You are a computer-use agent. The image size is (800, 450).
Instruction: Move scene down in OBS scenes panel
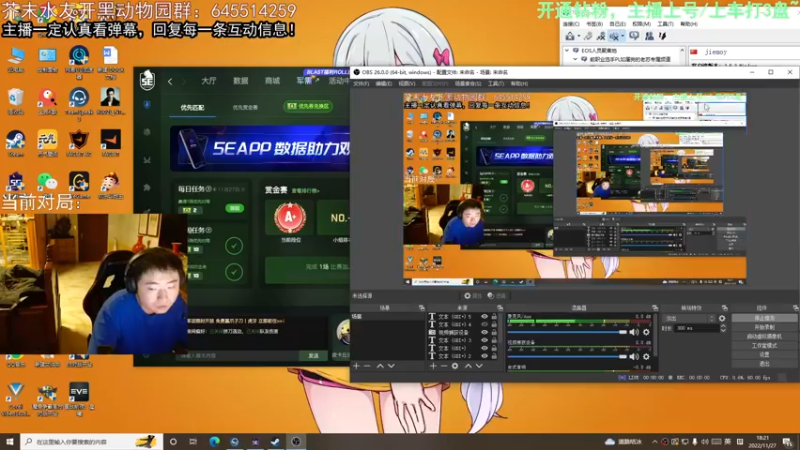[391, 366]
